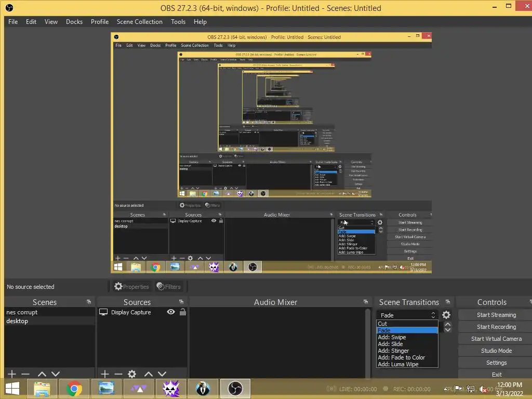Toggle the lock on Display Capture
532x399 pixels.
pos(182,312)
